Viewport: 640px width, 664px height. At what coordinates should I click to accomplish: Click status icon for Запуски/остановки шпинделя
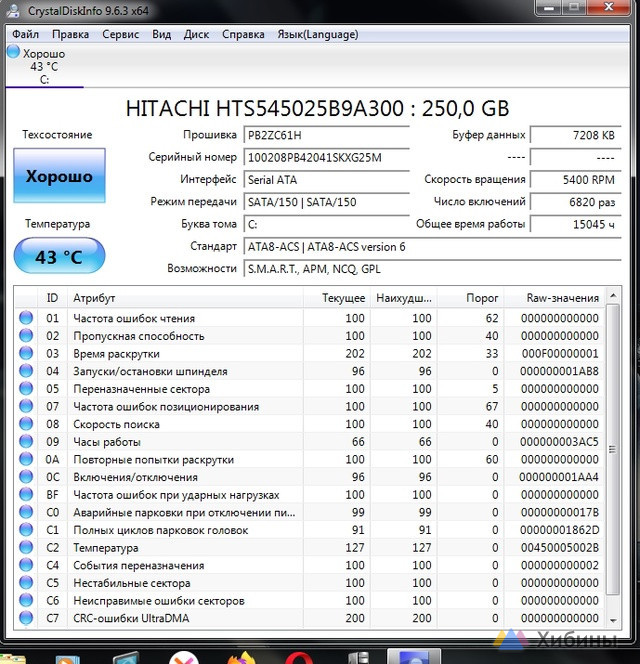point(26,371)
